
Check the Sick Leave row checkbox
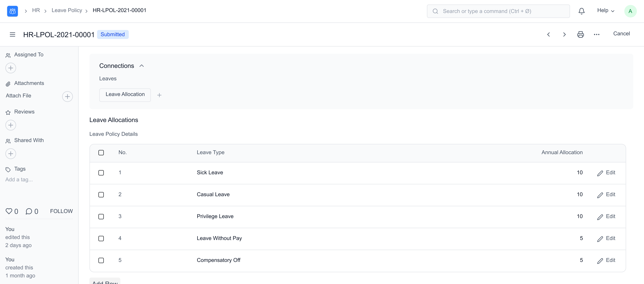tap(101, 173)
